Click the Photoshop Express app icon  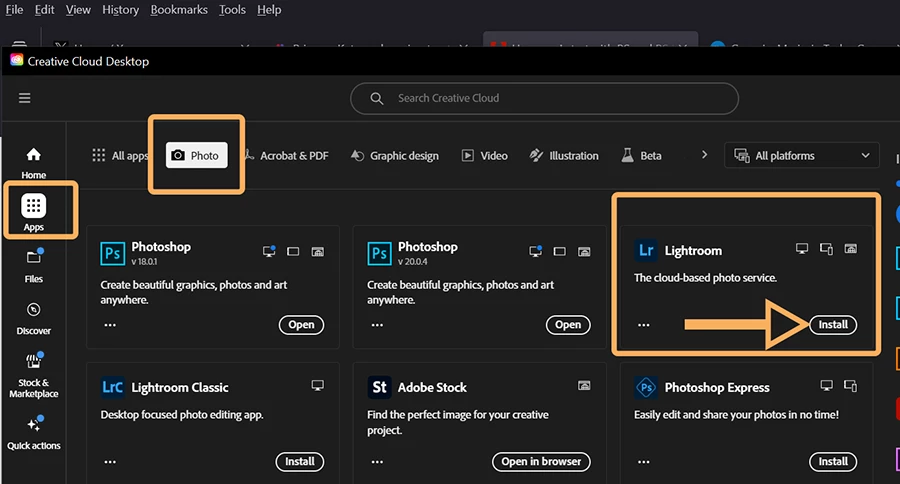coord(646,387)
